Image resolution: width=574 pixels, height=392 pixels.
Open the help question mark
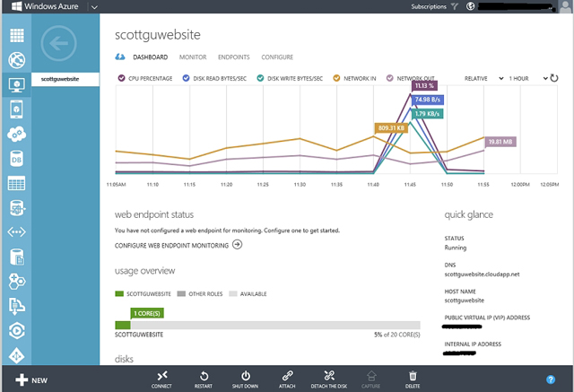point(551,379)
